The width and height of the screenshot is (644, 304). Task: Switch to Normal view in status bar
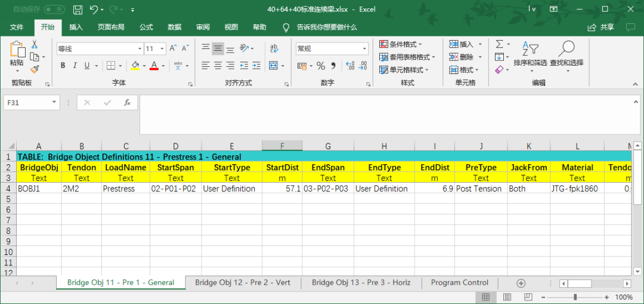[485, 297]
